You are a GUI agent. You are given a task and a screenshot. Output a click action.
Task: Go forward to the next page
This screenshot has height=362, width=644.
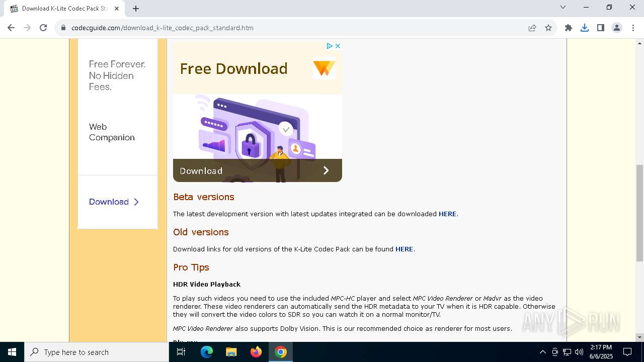point(27,28)
